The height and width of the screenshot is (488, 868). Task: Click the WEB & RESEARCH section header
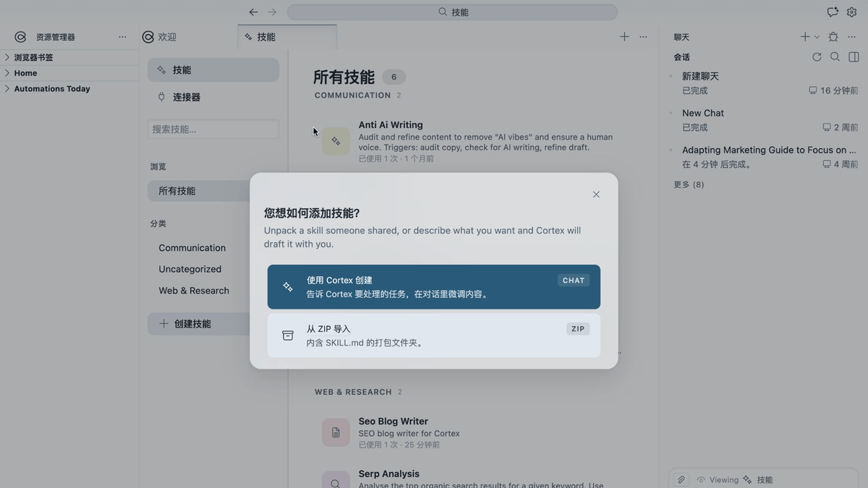tap(353, 392)
